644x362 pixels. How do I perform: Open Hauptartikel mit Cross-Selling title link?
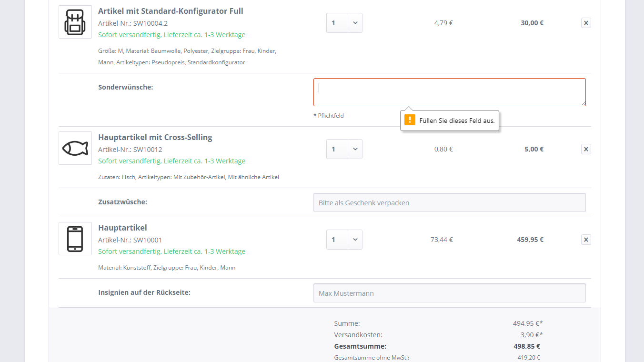click(155, 137)
